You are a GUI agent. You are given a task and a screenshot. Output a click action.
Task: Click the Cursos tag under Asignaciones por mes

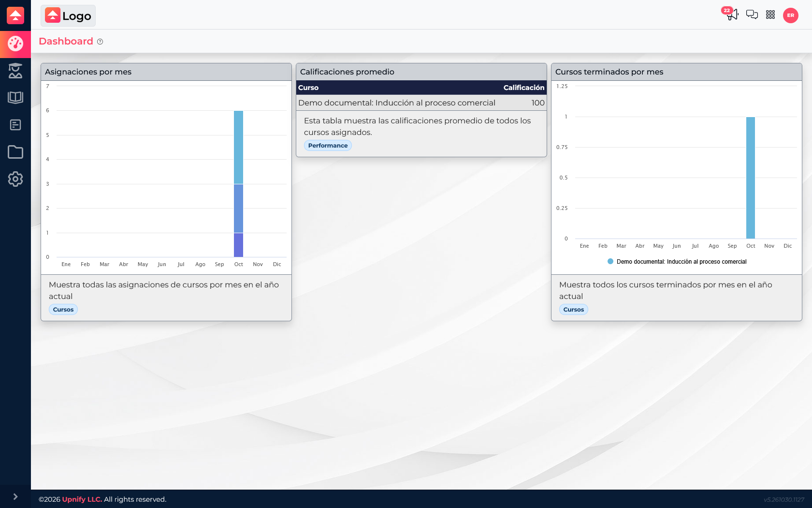click(63, 310)
